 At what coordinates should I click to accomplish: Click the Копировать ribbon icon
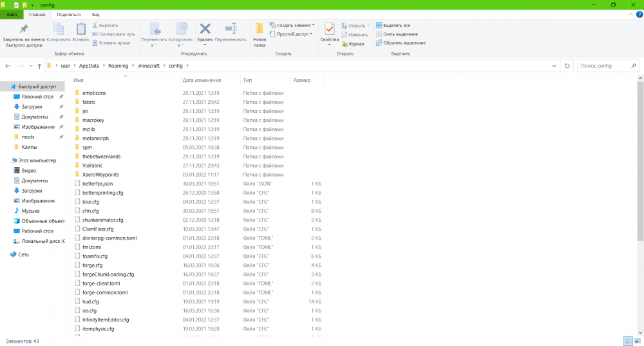[59, 32]
